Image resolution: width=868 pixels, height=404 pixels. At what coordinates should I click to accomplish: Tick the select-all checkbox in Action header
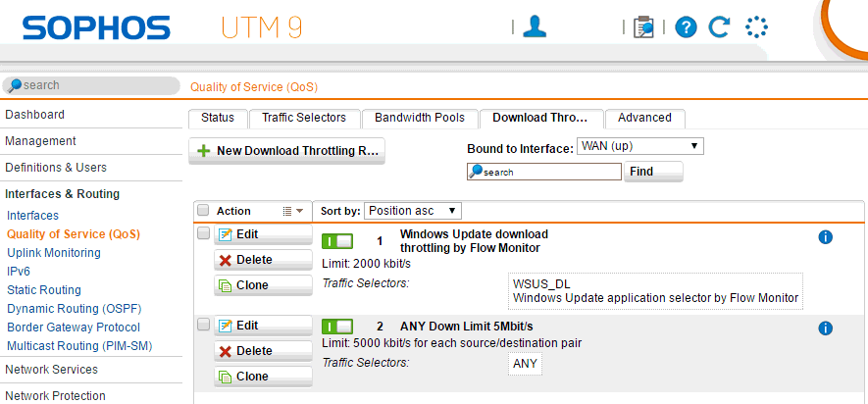click(x=203, y=210)
